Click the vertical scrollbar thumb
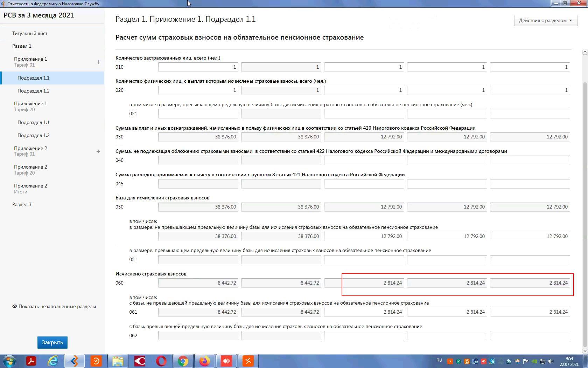 584,214
